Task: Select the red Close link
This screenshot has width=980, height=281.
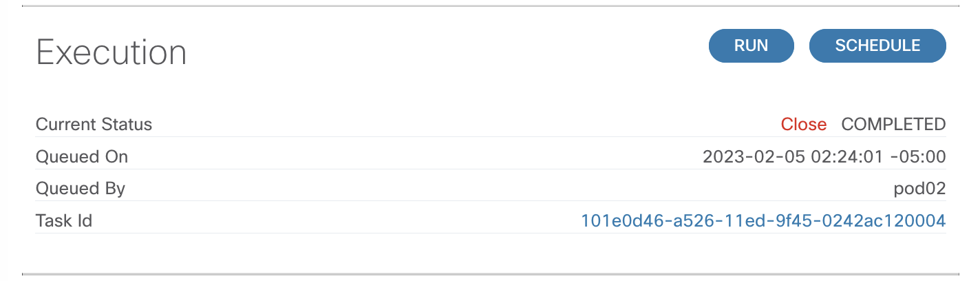Action: tap(803, 125)
